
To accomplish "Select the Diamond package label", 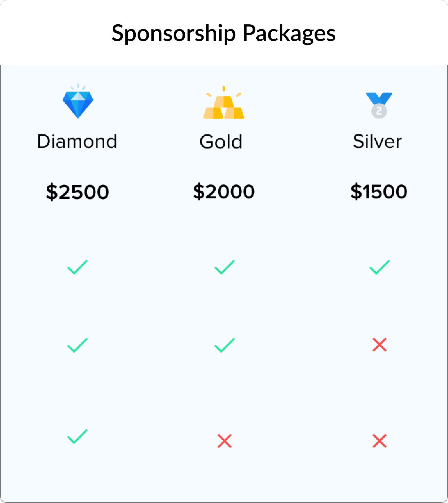I will (77, 141).
